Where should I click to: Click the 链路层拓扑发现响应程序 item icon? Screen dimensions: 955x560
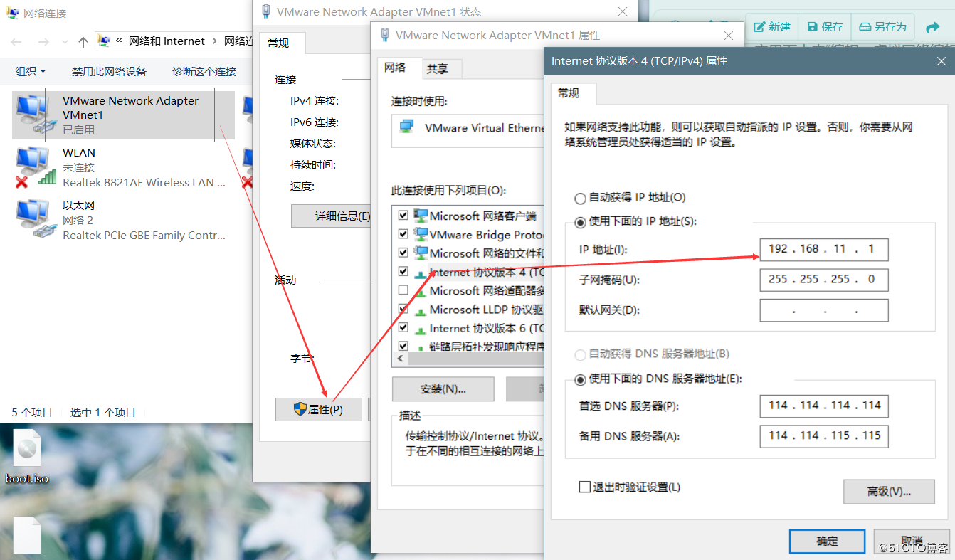pos(421,347)
